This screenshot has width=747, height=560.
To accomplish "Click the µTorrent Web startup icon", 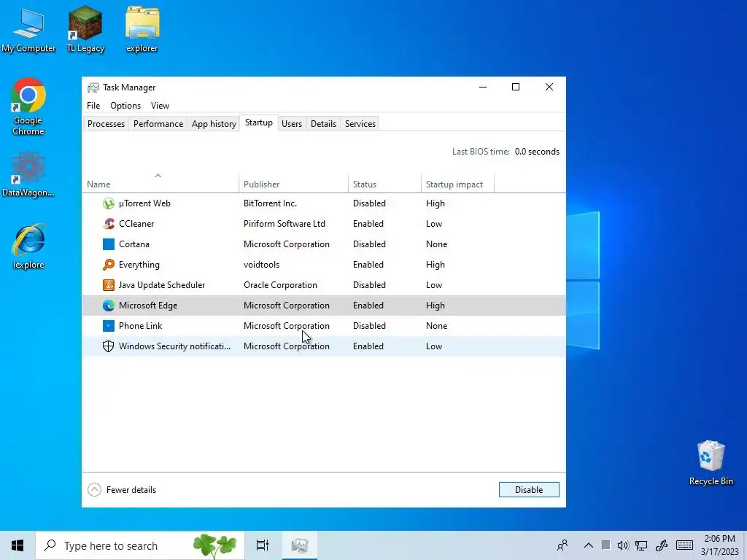I will [x=109, y=203].
